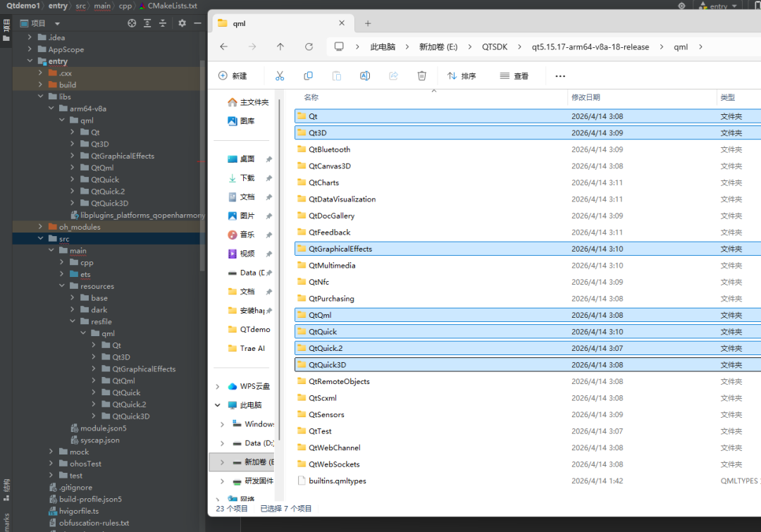
Task: Click QTSDK in the address breadcrumb
Action: [495, 47]
